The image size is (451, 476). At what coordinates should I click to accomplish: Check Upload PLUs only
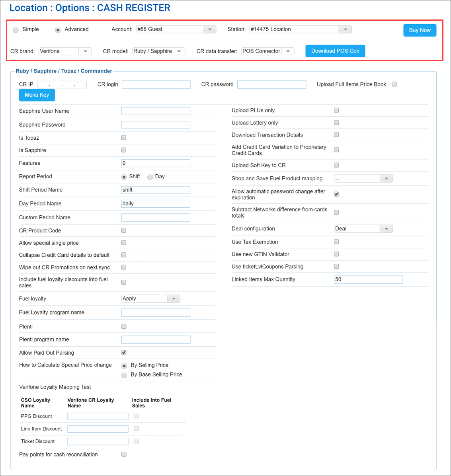click(336, 110)
